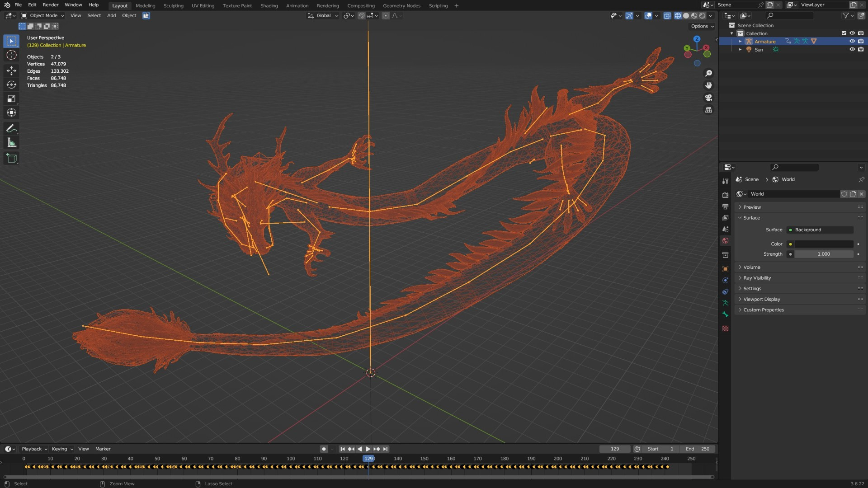The image size is (868, 488).
Task: Select the Select Box tool
Action: tap(12, 41)
